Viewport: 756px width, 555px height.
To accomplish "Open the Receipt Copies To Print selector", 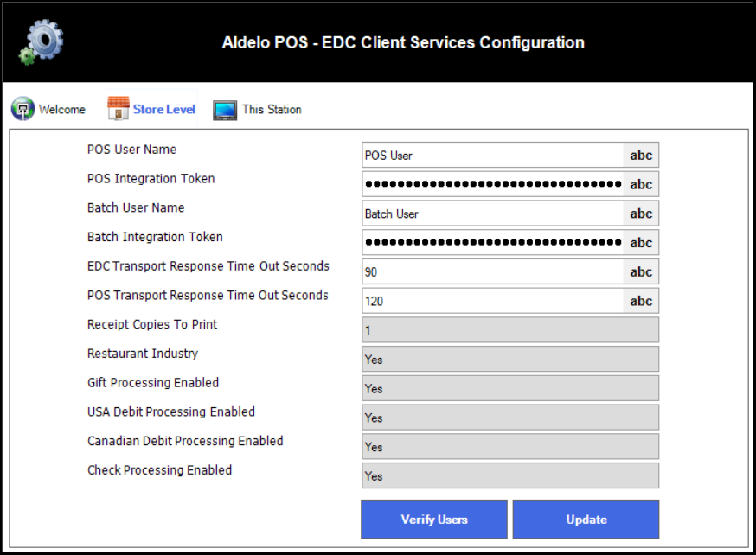I will [510, 330].
